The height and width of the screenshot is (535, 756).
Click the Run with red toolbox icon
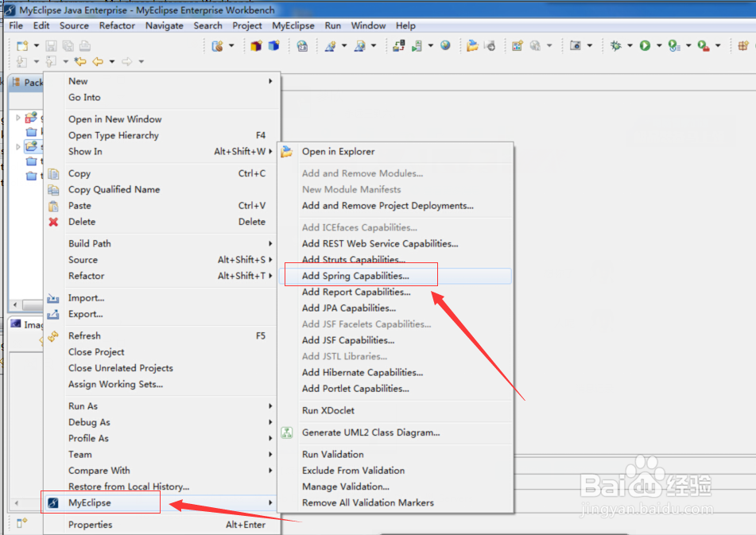coord(704,46)
